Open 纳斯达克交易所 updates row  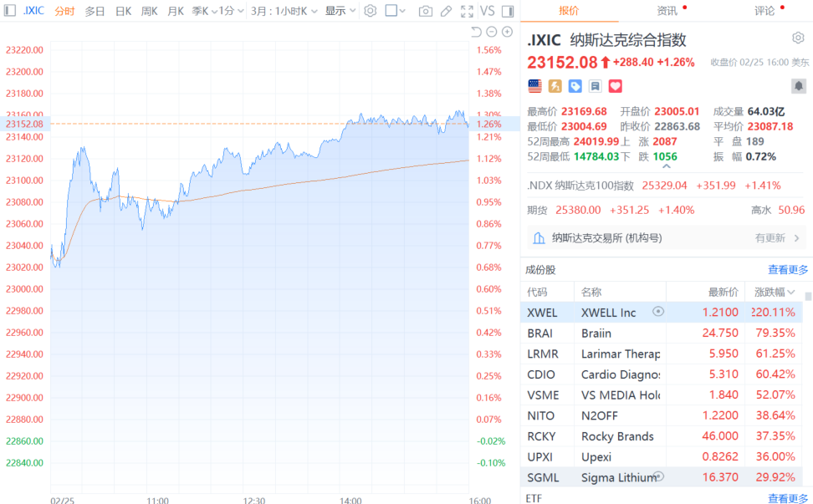click(666, 237)
